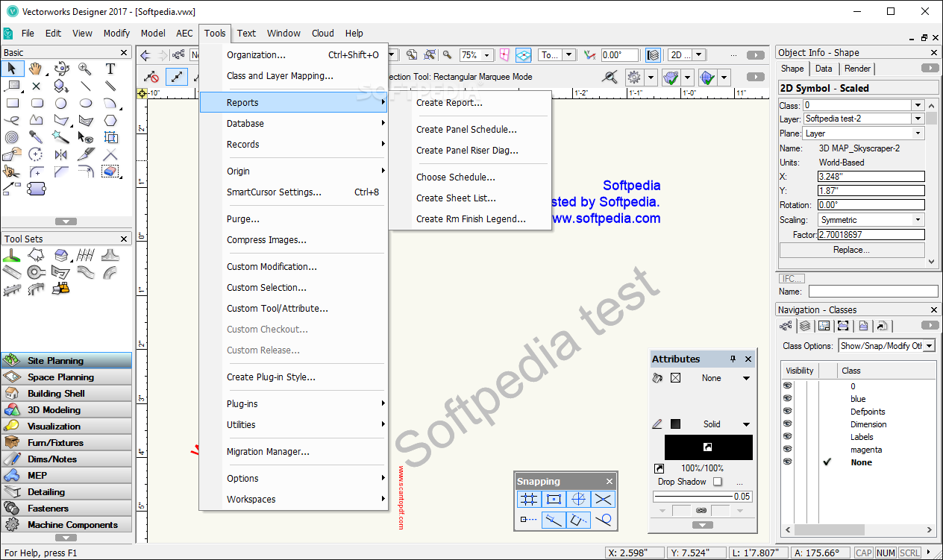Click the Factor value field
The height and width of the screenshot is (560, 943).
[x=871, y=234]
